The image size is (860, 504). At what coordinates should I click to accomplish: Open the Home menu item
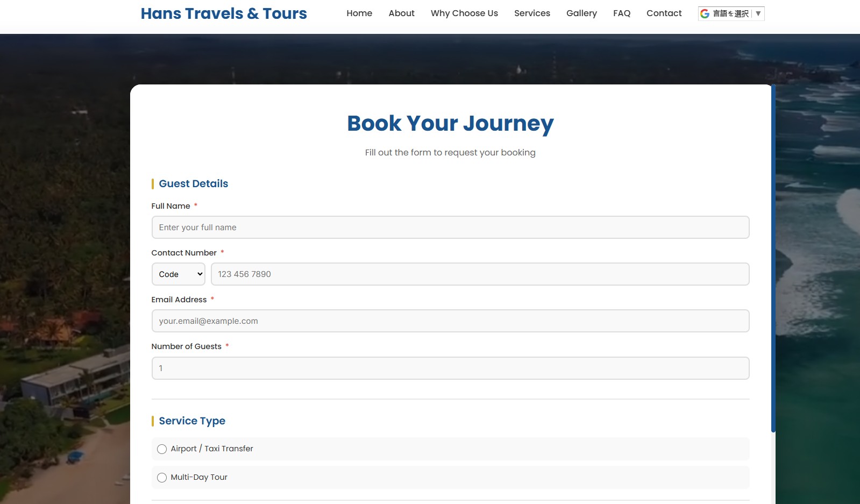pyautogui.click(x=359, y=13)
